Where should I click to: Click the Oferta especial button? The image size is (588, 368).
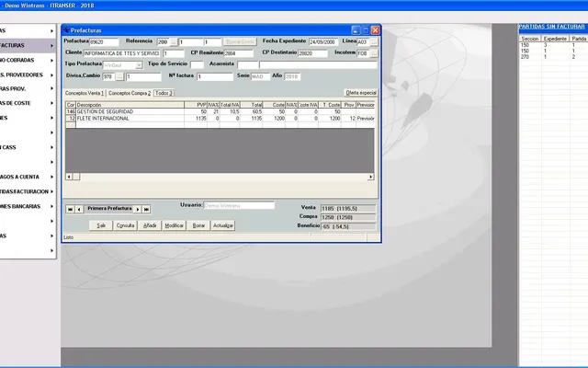point(361,93)
